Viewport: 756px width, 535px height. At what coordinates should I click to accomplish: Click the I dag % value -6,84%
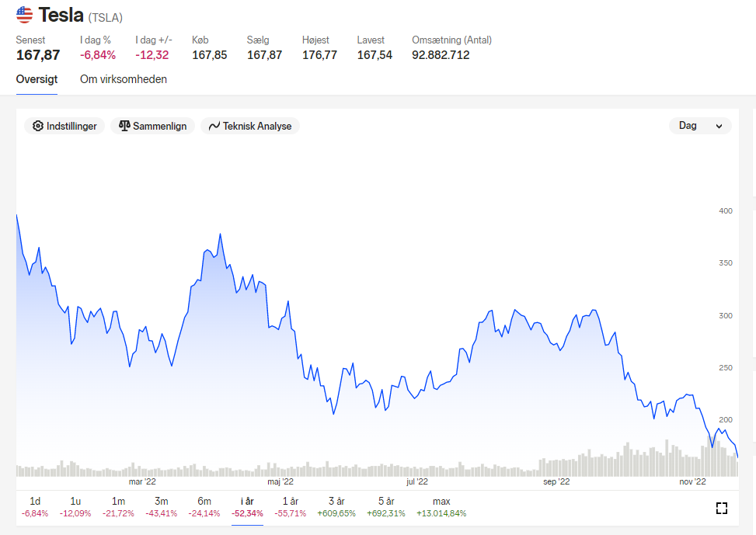[x=98, y=55]
